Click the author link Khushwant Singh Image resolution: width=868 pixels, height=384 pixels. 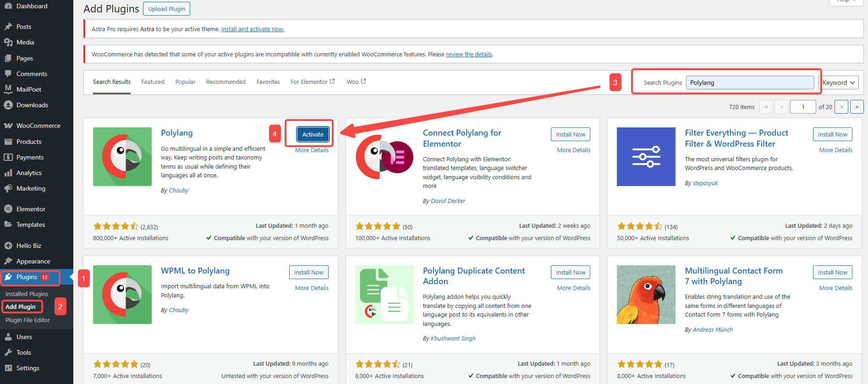coord(453,338)
